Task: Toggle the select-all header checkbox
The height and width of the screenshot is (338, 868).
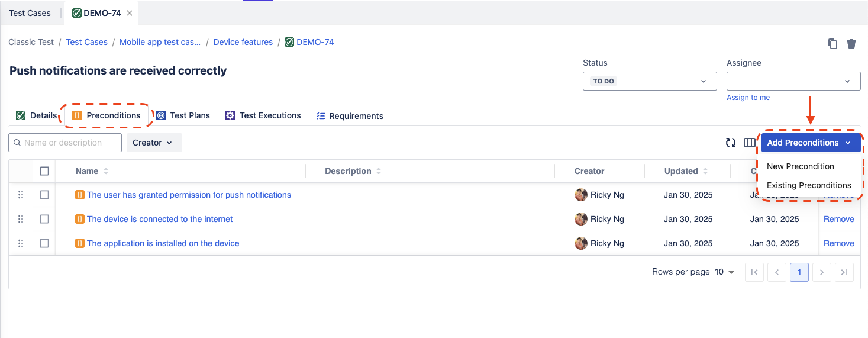Action: tap(44, 171)
